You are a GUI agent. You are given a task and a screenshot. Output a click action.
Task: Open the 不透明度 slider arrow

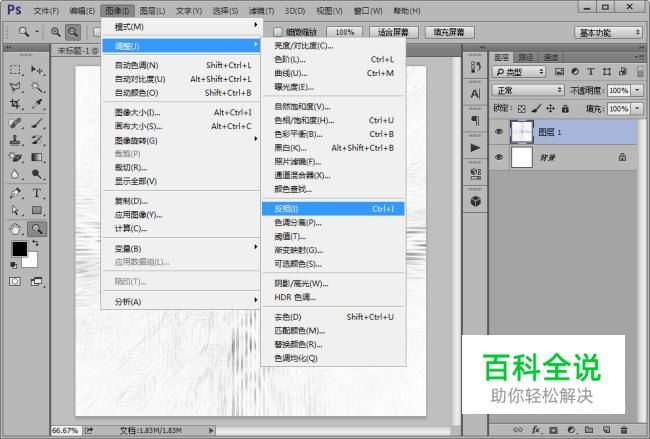637,90
